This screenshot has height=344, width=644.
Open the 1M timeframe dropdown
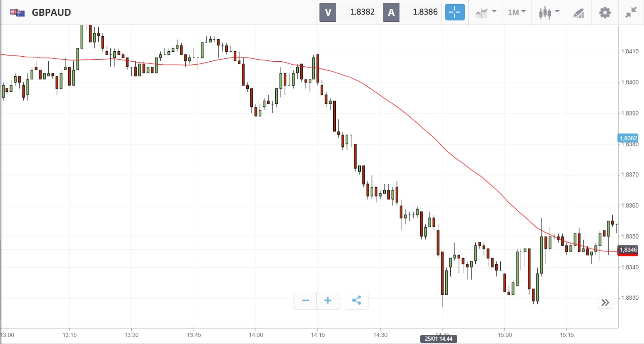517,12
